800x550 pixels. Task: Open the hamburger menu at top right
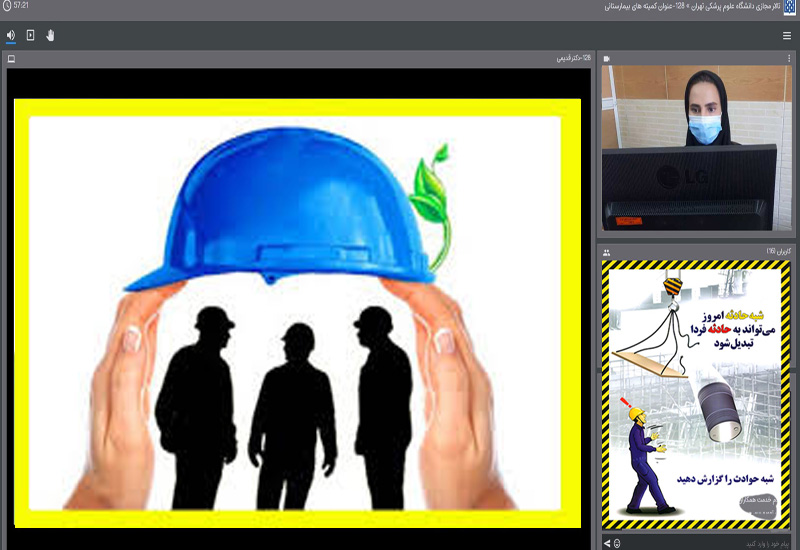click(787, 35)
